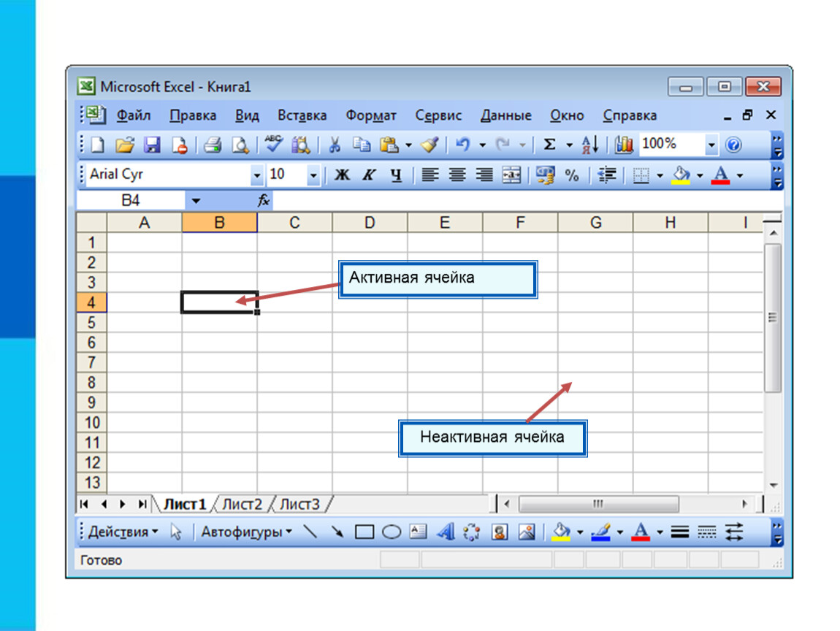Open the Данные menu

(505, 115)
